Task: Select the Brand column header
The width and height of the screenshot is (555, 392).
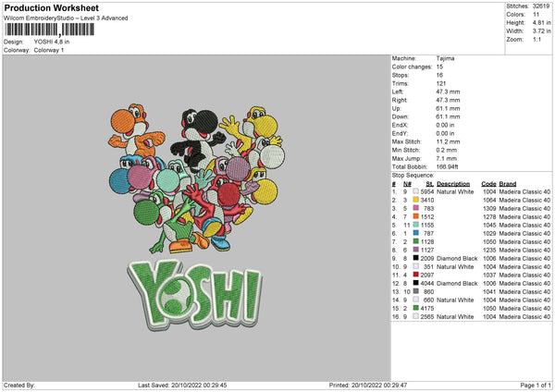Action: click(x=509, y=183)
